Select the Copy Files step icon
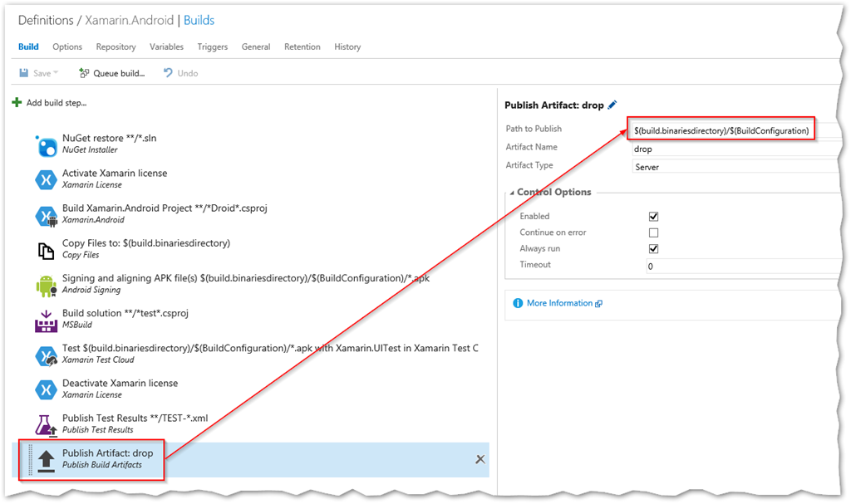 point(46,250)
